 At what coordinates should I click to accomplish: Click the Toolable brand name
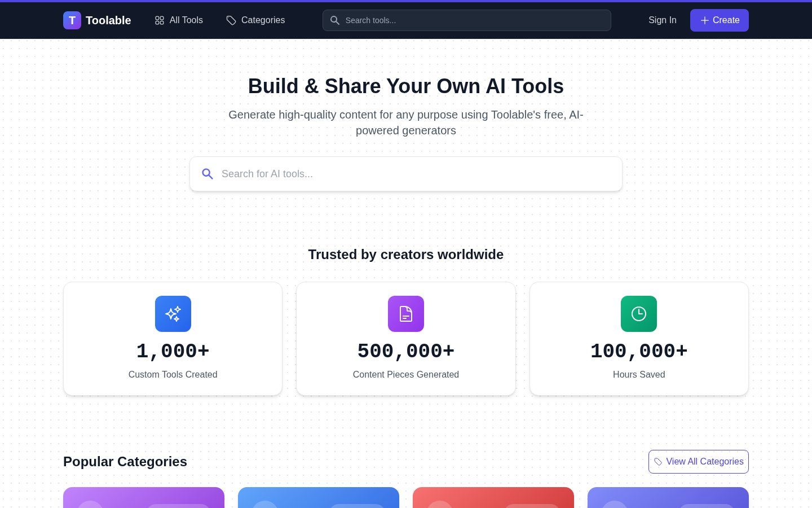tap(108, 20)
